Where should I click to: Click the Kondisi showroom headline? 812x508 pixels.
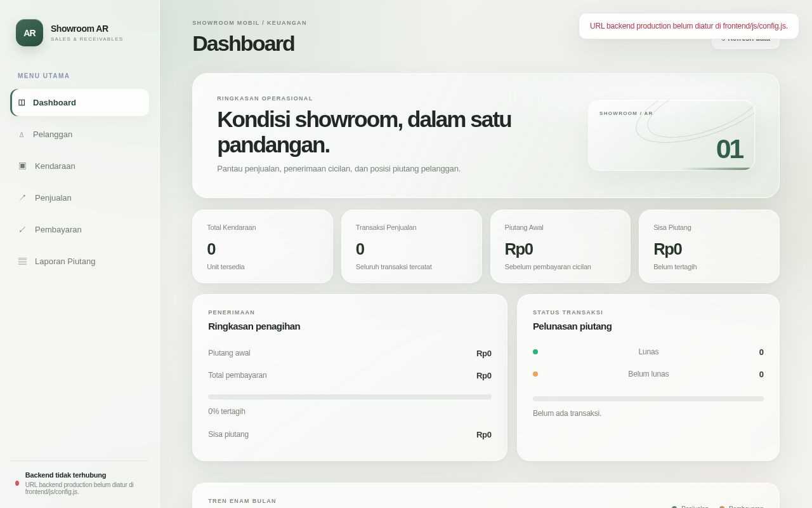[364, 132]
